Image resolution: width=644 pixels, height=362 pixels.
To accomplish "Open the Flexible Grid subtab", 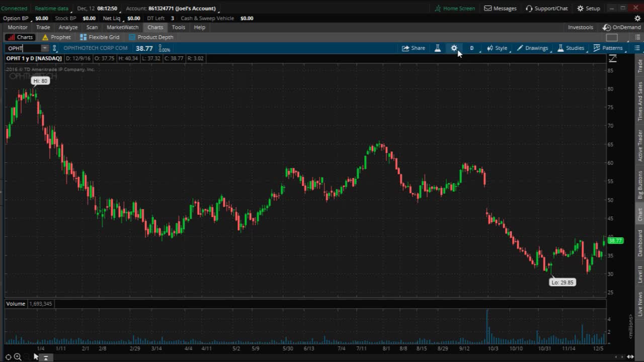I will [x=100, y=37].
